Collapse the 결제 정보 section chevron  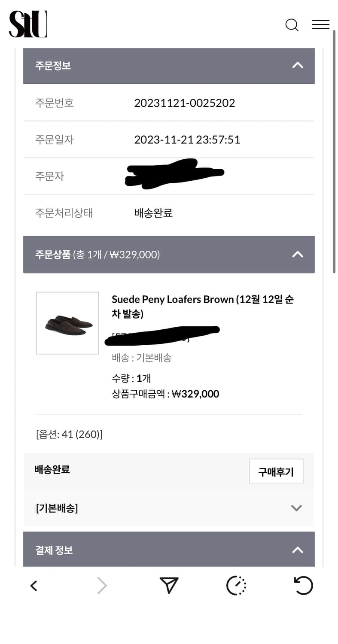pos(297,550)
